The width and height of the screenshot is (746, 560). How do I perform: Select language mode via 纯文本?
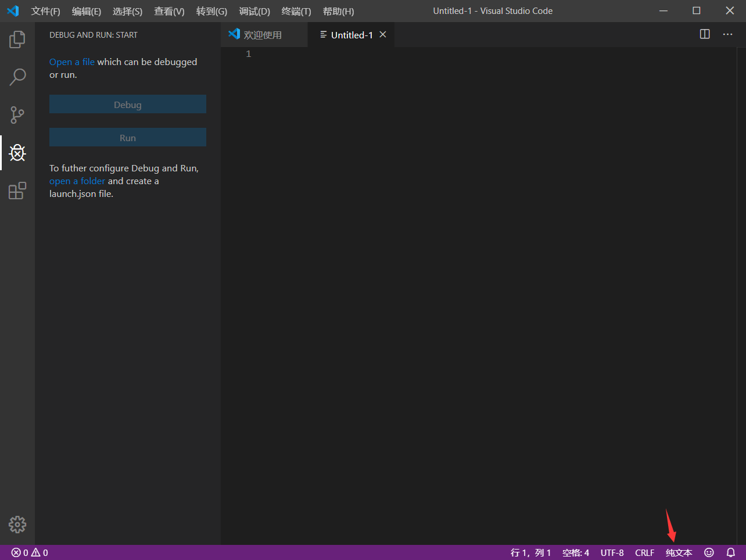point(679,552)
